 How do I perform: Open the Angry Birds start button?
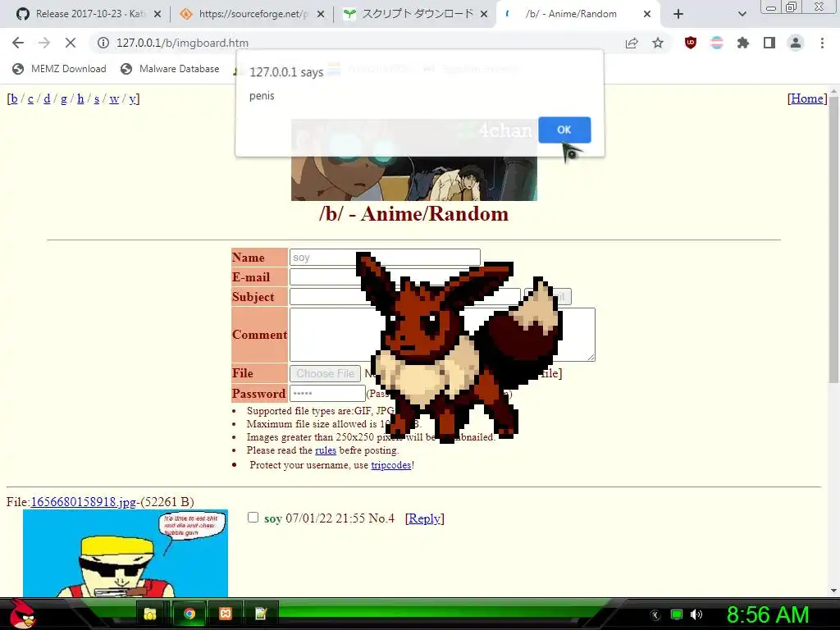click(22, 614)
